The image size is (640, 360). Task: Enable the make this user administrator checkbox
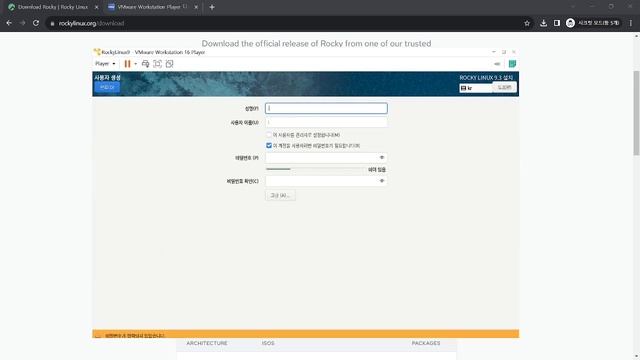click(269, 135)
